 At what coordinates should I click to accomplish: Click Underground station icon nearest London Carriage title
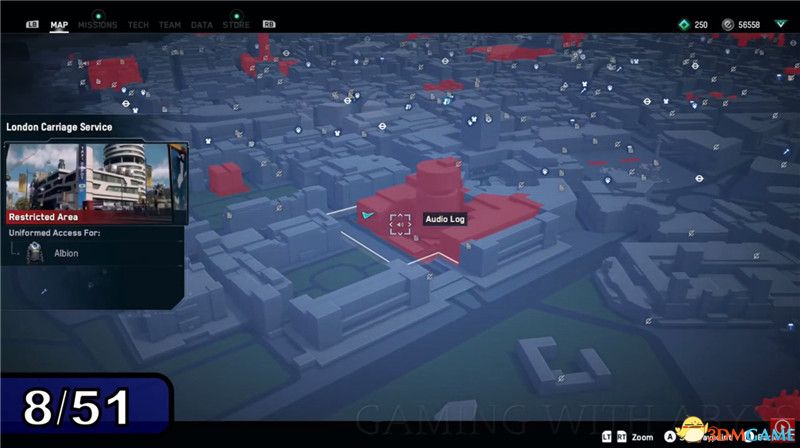click(126, 104)
